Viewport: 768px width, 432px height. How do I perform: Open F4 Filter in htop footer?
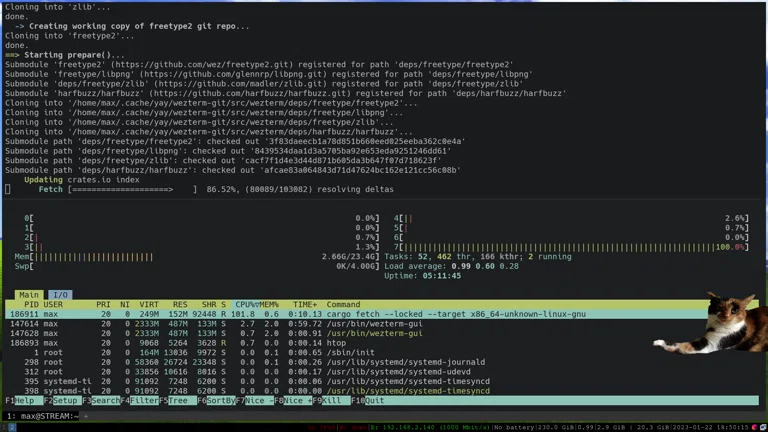(145, 400)
